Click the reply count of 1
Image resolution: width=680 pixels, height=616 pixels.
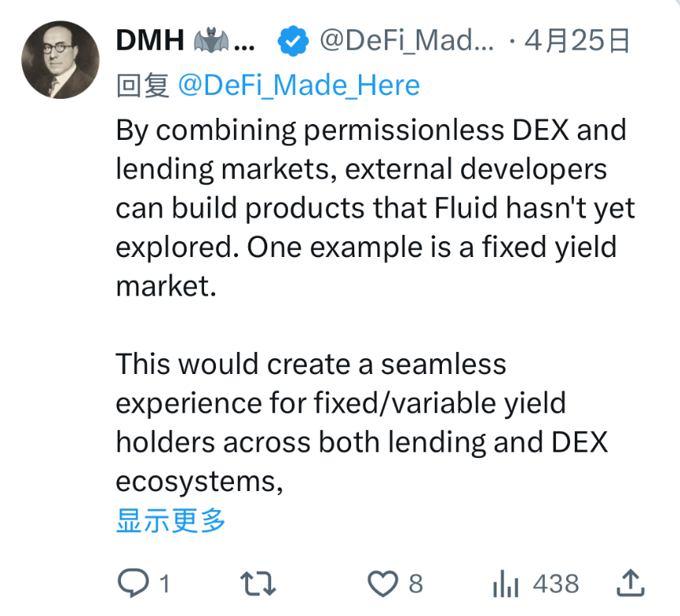164,584
